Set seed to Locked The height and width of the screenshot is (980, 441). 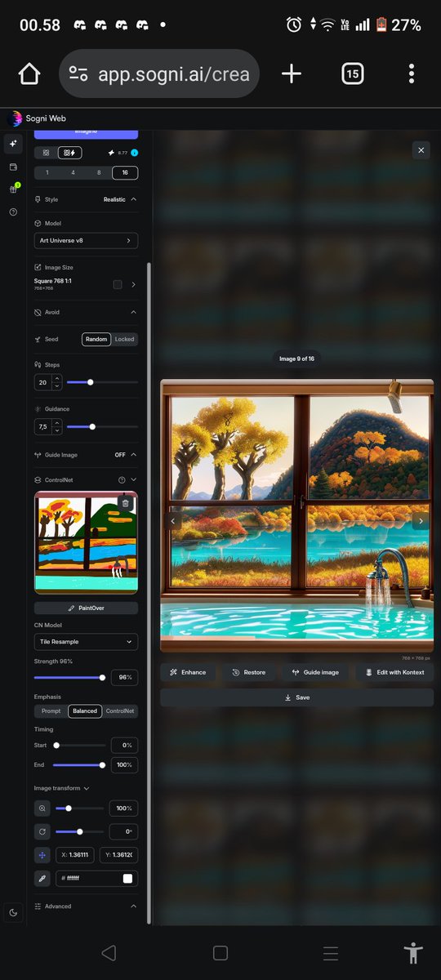tap(124, 339)
